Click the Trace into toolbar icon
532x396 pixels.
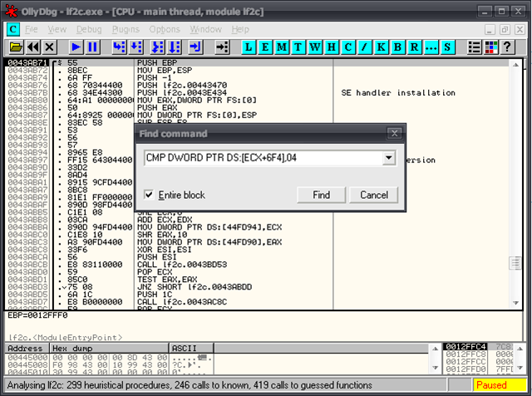(x=157, y=47)
